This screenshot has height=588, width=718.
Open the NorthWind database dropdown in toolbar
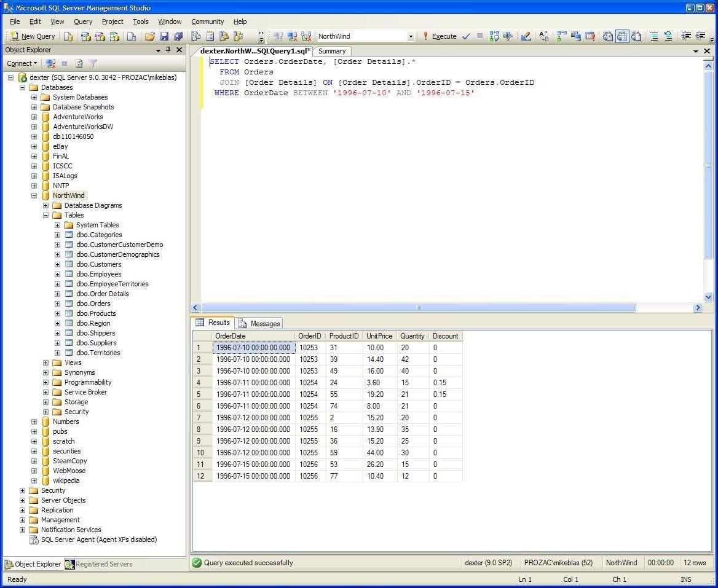(x=411, y=37)
